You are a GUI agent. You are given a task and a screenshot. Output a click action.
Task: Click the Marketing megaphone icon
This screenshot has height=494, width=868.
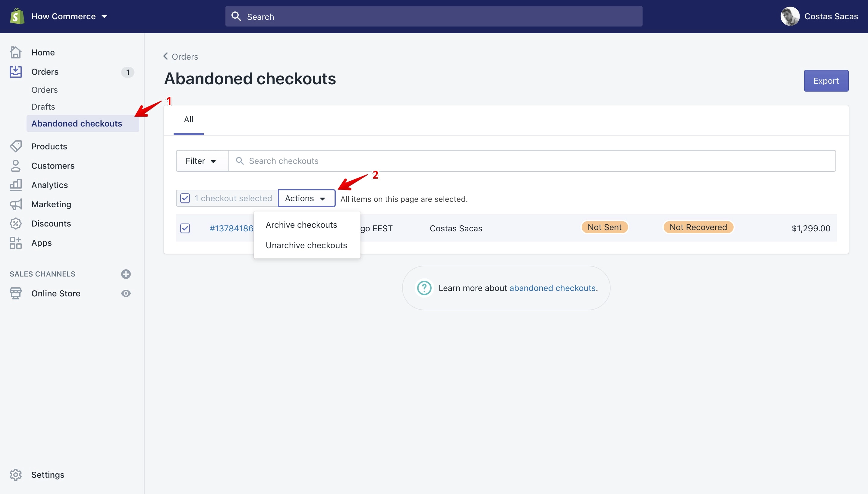coord(16,204)
